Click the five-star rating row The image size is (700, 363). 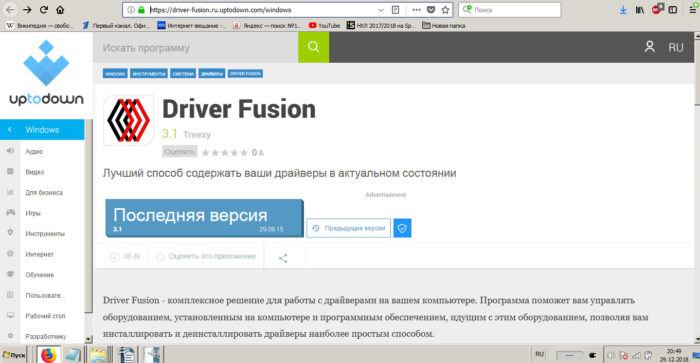pyautogui.click(x=225, y=153)
